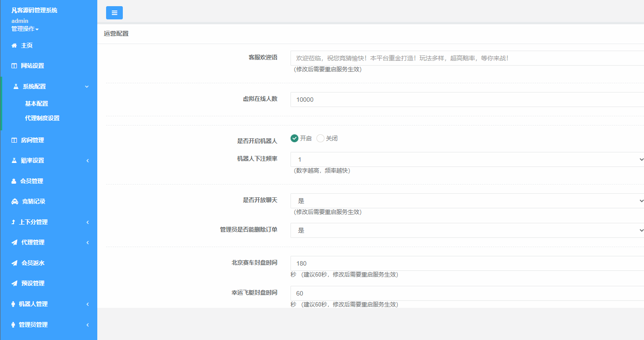Click the hamburger menu toggle button
Image resolution: width=644 pixels, height=340 pixels.
[114, 13]
